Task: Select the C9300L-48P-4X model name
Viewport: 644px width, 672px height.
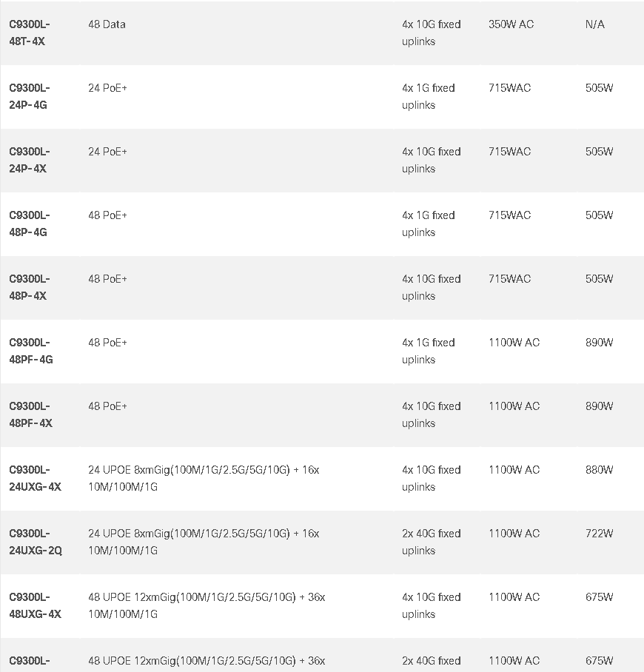Action: pos(30,288)
